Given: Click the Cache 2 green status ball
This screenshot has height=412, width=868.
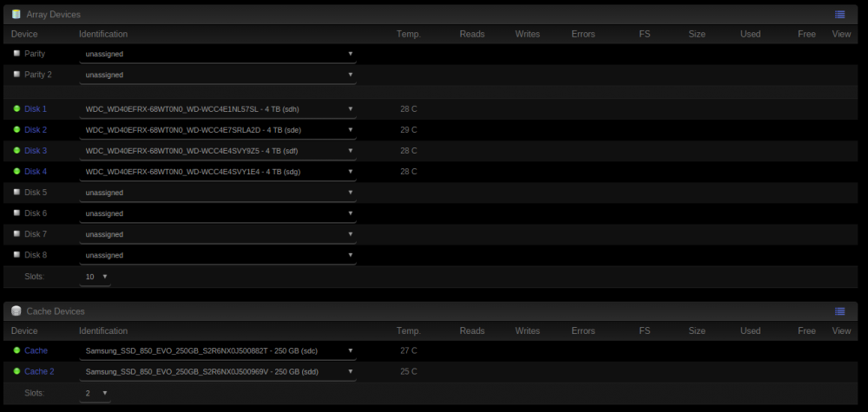Looking at the screenshot, I should pos(16,371).
